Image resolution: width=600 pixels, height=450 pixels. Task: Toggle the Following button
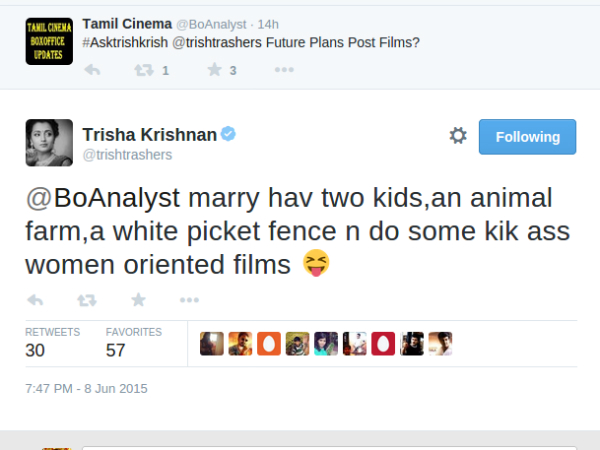pyautogui.click(x=527, y=137)
